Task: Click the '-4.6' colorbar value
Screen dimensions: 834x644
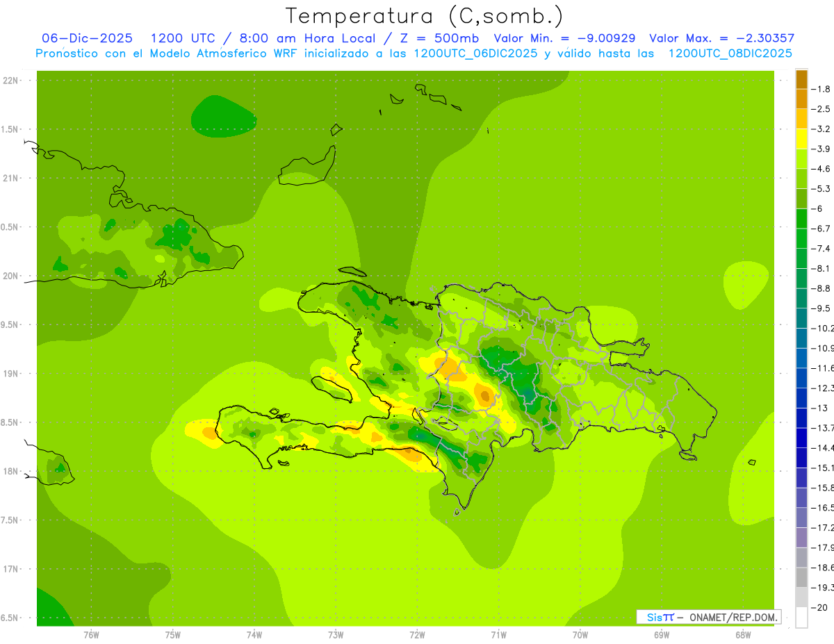Action: tap(821, 169)
